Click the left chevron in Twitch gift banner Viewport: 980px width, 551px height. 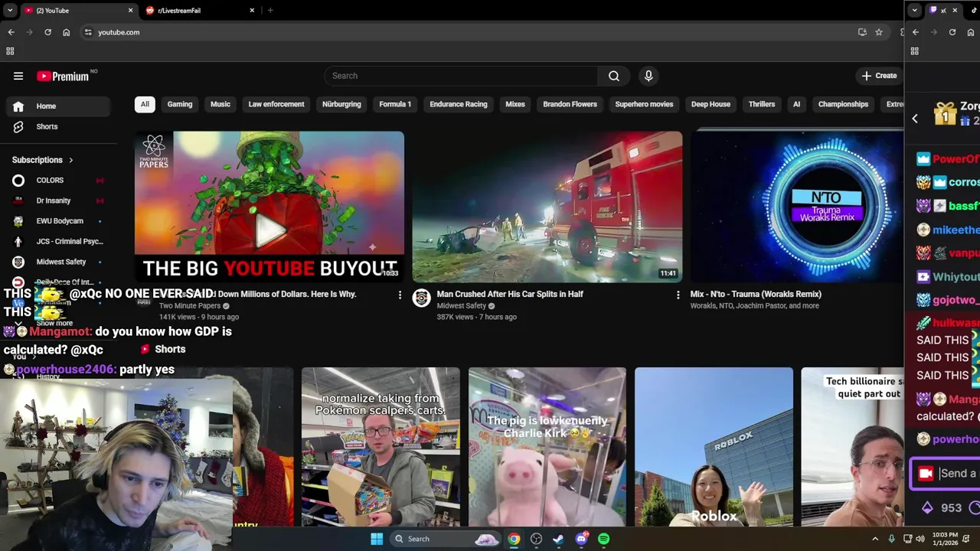[915, 119]
